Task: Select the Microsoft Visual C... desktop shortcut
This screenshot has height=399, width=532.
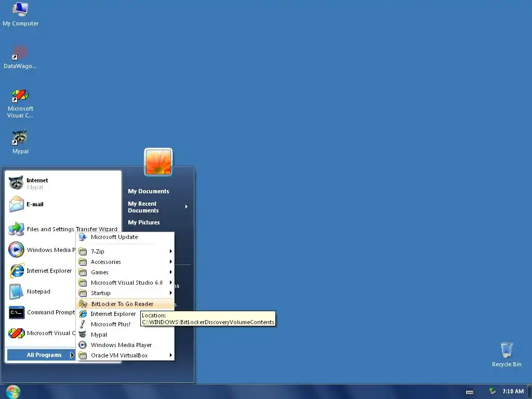Action: point(20,103)
